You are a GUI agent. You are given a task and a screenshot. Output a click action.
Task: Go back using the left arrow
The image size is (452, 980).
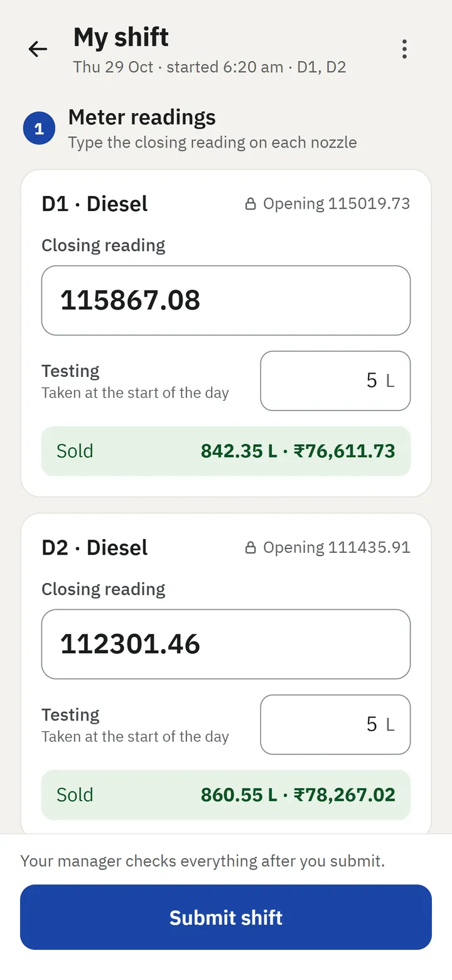38,49
